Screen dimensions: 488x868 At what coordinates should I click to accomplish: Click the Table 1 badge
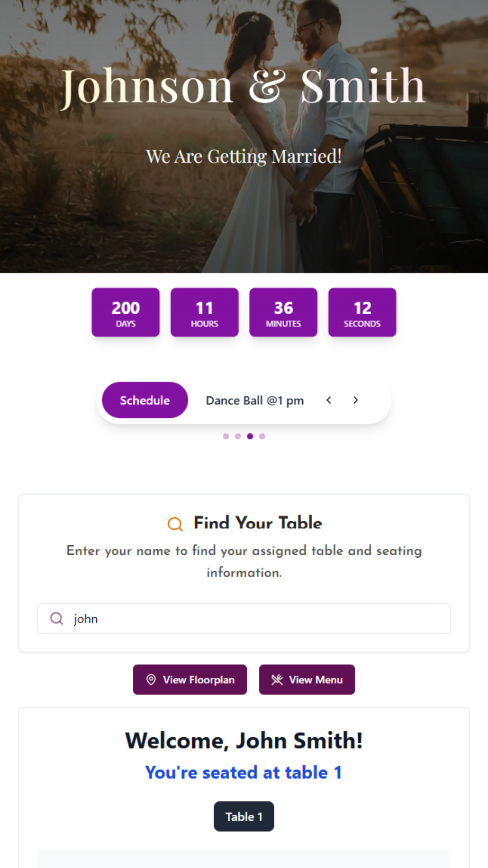tap(244, 816)
